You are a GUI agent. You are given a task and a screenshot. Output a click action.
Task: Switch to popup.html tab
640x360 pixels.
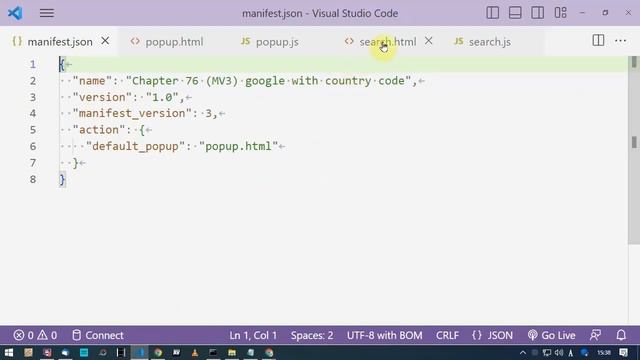pos(174,42)
